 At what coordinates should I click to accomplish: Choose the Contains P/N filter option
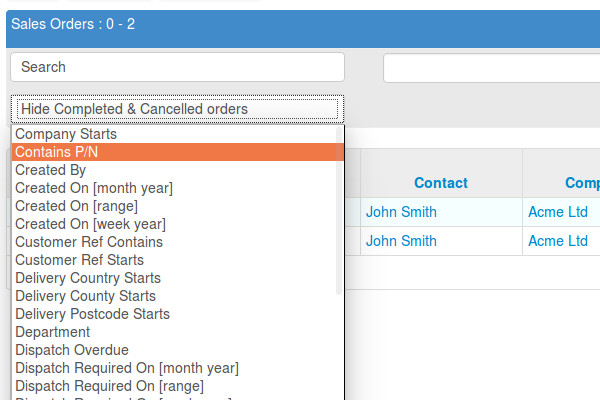click(57, 152)
